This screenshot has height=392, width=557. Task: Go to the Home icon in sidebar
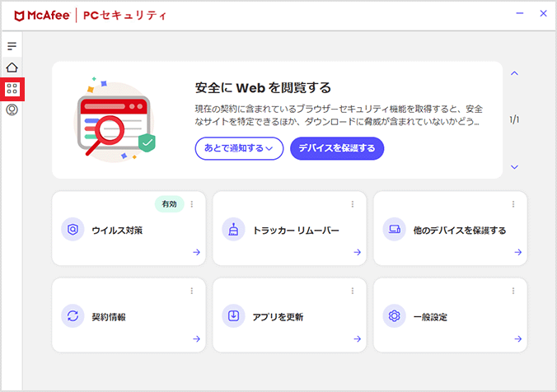[12, 67]
